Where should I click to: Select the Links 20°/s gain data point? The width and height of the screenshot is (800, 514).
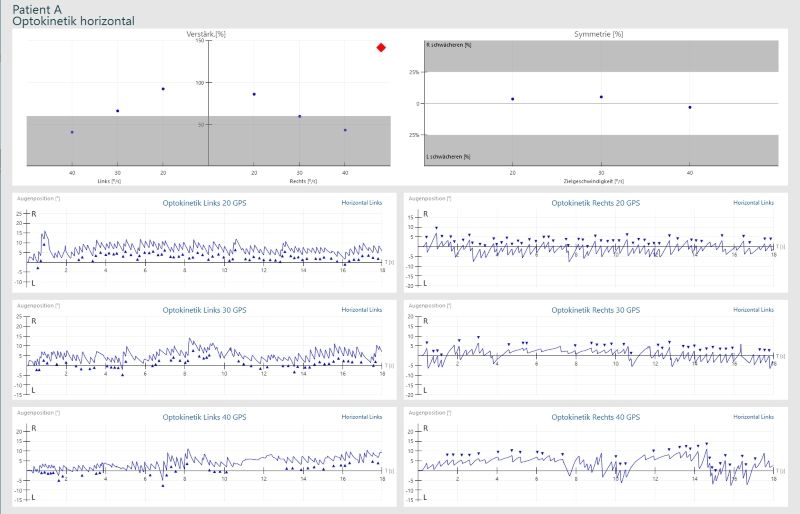163,89
